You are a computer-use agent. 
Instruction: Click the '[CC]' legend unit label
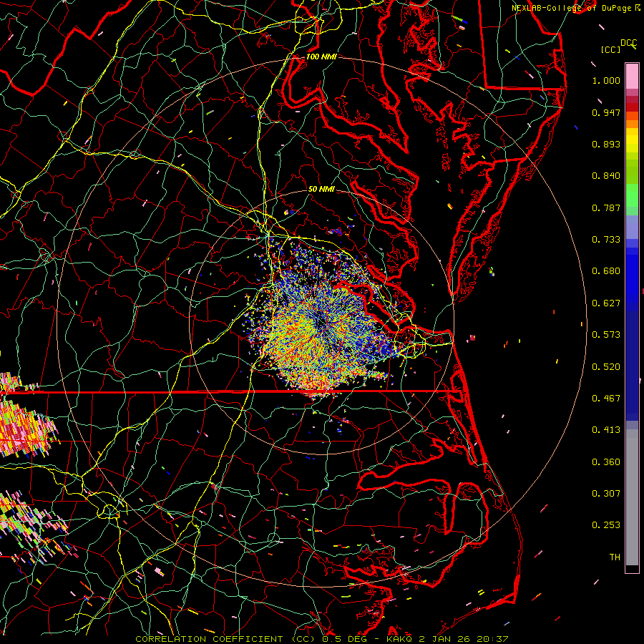pos(610,49)
